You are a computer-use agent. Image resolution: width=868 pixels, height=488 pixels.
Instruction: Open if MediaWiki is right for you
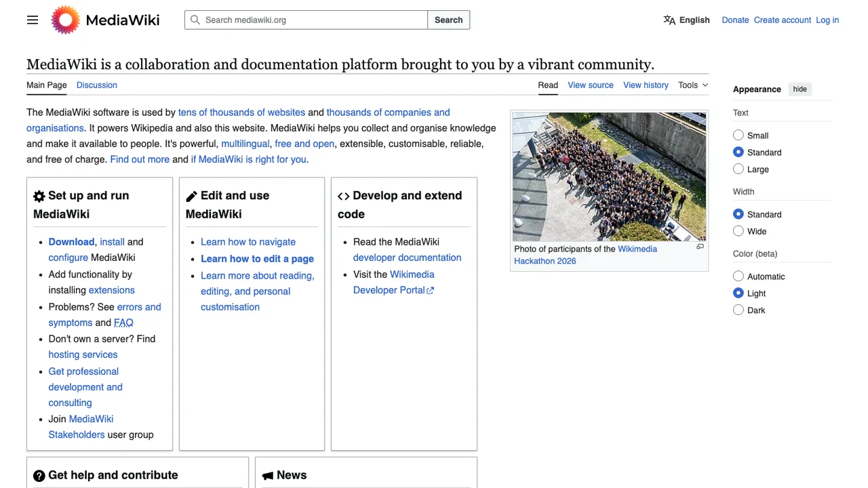[249, 159]
